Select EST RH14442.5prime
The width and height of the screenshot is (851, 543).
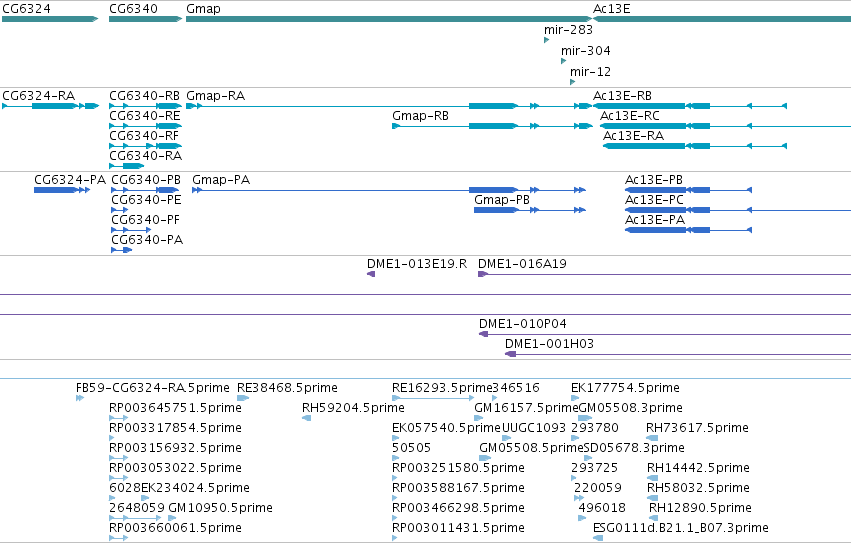tap(698, 469)
